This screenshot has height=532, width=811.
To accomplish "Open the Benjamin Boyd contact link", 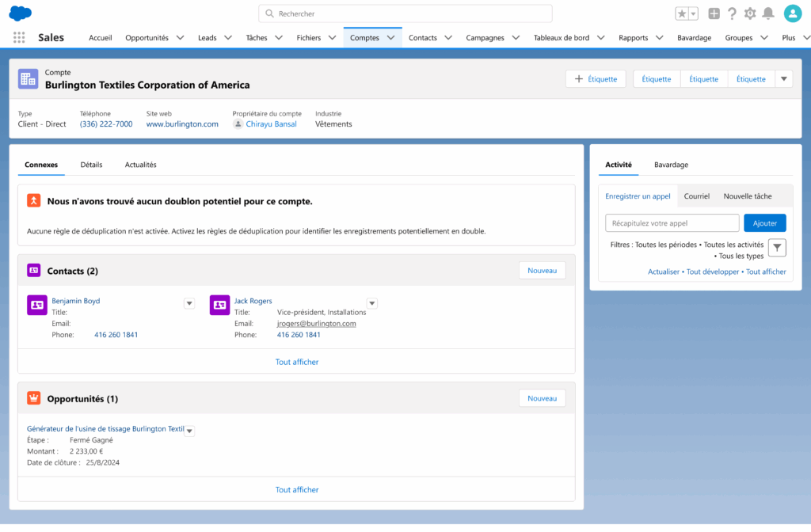I will 75,300.
